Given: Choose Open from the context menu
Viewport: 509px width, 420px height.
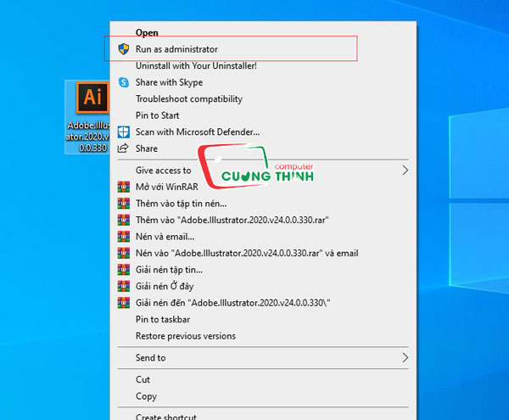Looking at the screenshot, I should click(x=263, y=32).
